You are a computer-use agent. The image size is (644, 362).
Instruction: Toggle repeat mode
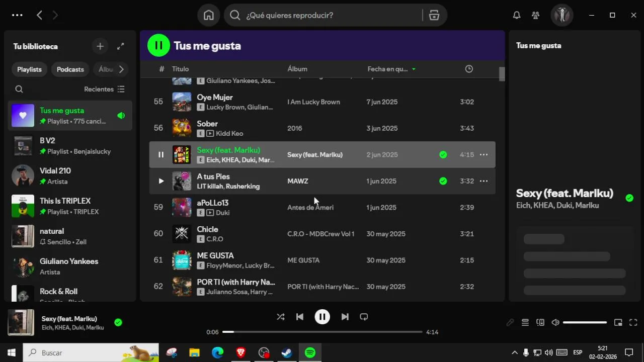click(x=364, y=317)
